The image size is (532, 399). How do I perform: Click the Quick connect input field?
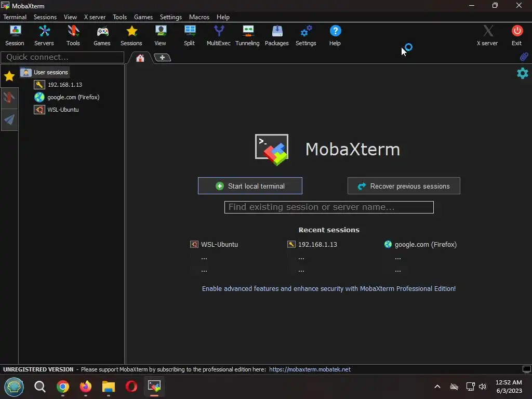pos(62,57)
